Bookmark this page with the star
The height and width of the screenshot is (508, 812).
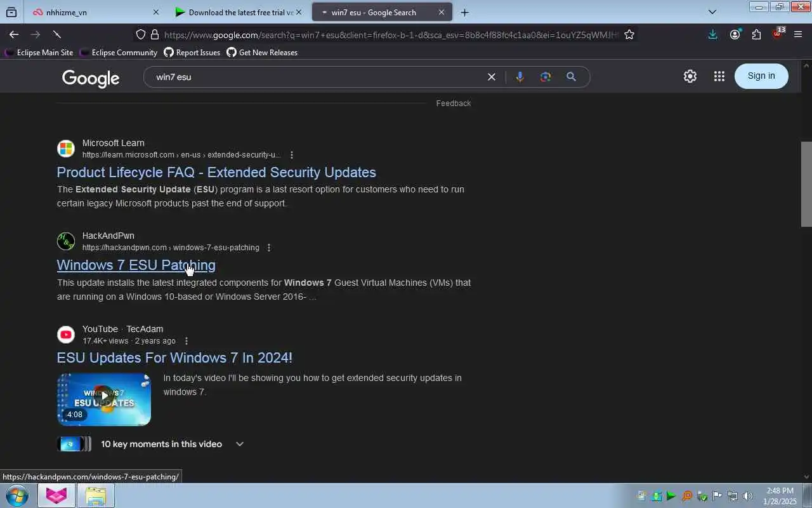629,35
